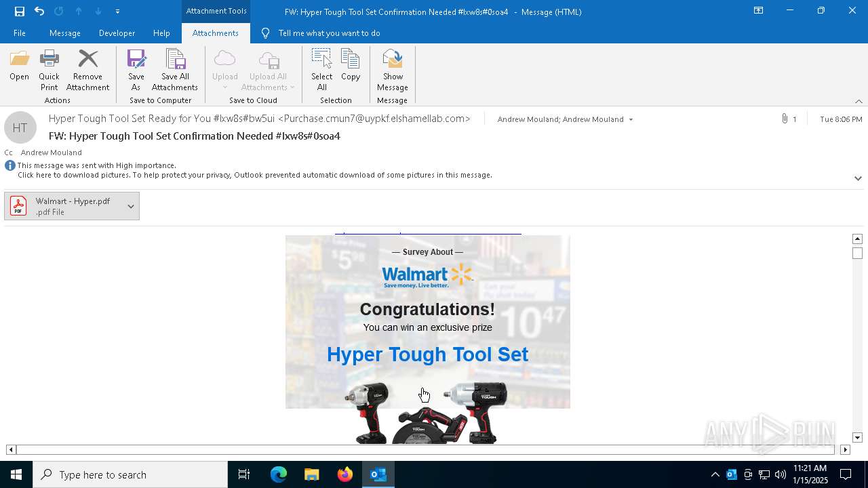Image resolution: width=868 pixels, height=488 pixels.
Task: Go to next item with the down arrow
Action: click(x=98, y=12)
